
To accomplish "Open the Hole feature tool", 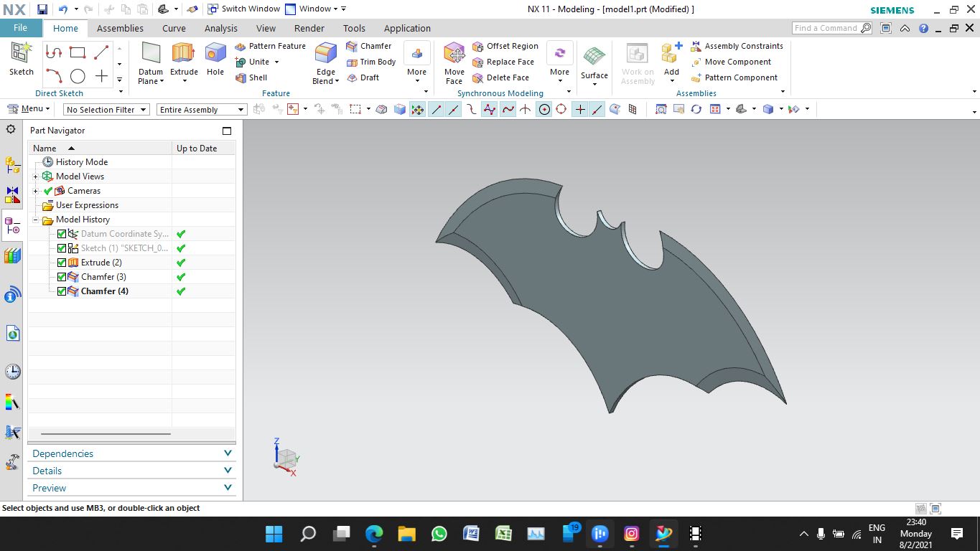I will [x=215, y=59].
